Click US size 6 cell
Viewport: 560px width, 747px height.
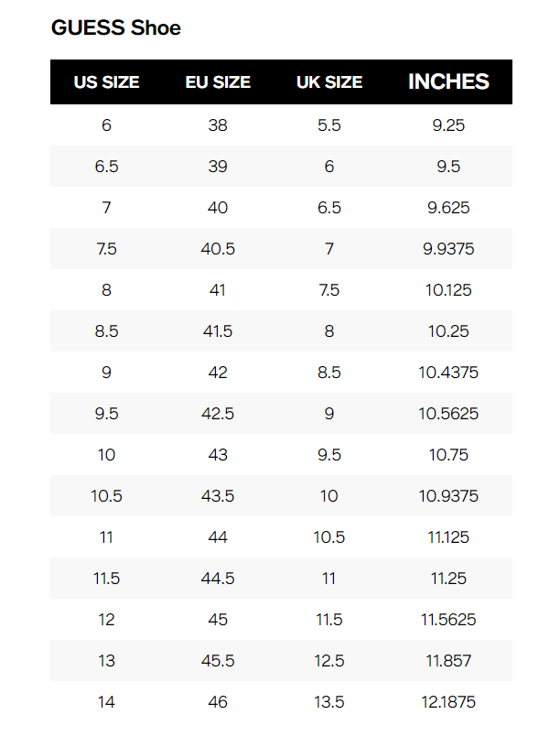[106, 125]
